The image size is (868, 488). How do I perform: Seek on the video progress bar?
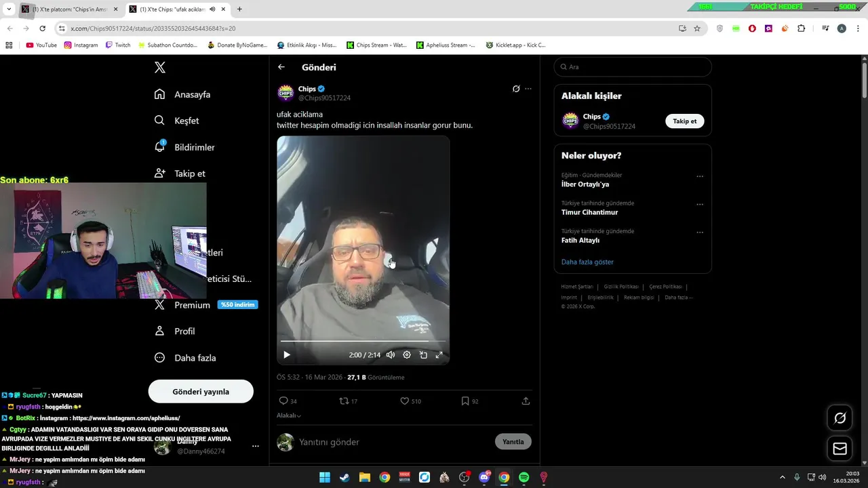[x=363, y=341]
